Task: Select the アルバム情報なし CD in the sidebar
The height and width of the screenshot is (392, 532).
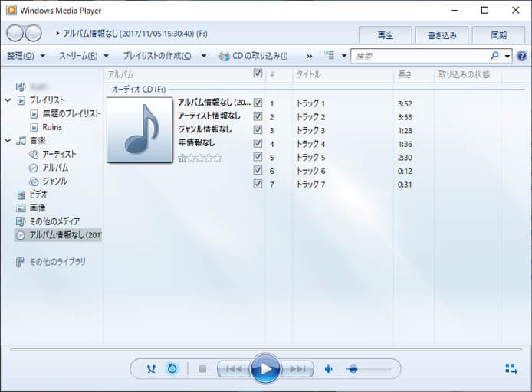Action: 58,235
